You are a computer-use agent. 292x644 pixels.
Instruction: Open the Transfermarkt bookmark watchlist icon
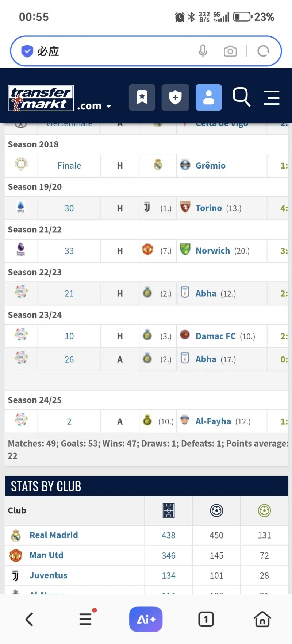pyautogui.click(x=142, y=97)
